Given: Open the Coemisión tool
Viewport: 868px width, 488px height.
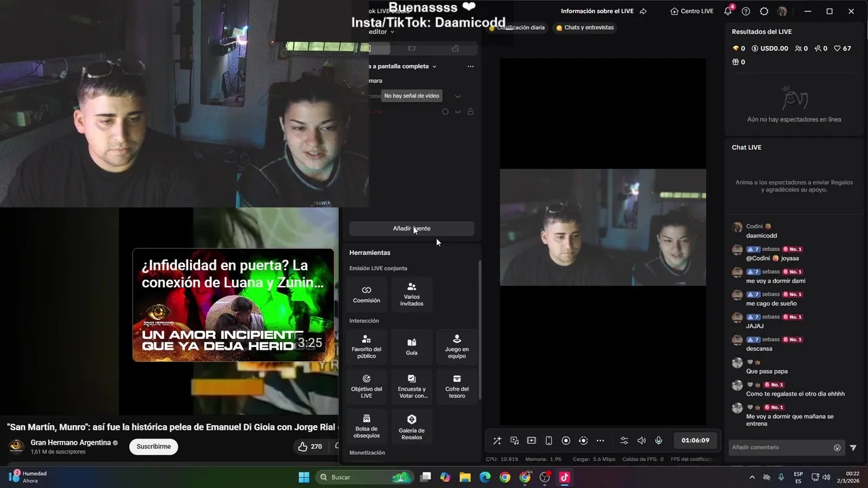Looking at the screenshot, I should click(x=366, y=294).
